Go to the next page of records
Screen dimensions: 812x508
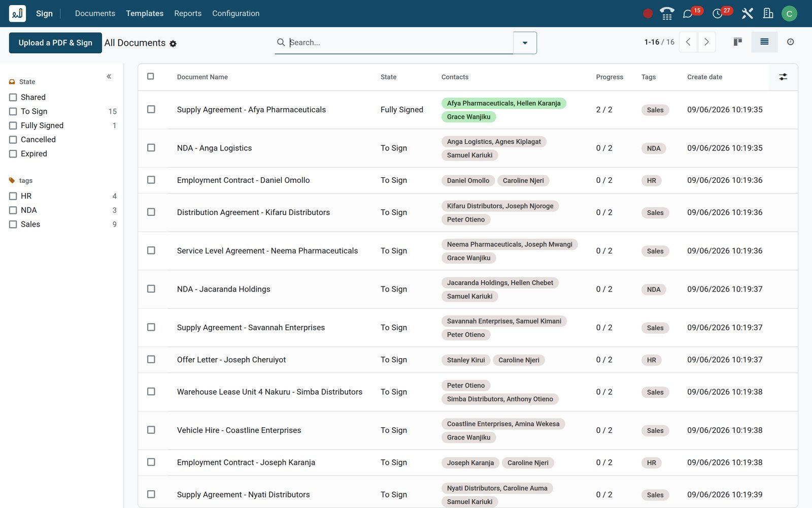[x=706, y=42]
